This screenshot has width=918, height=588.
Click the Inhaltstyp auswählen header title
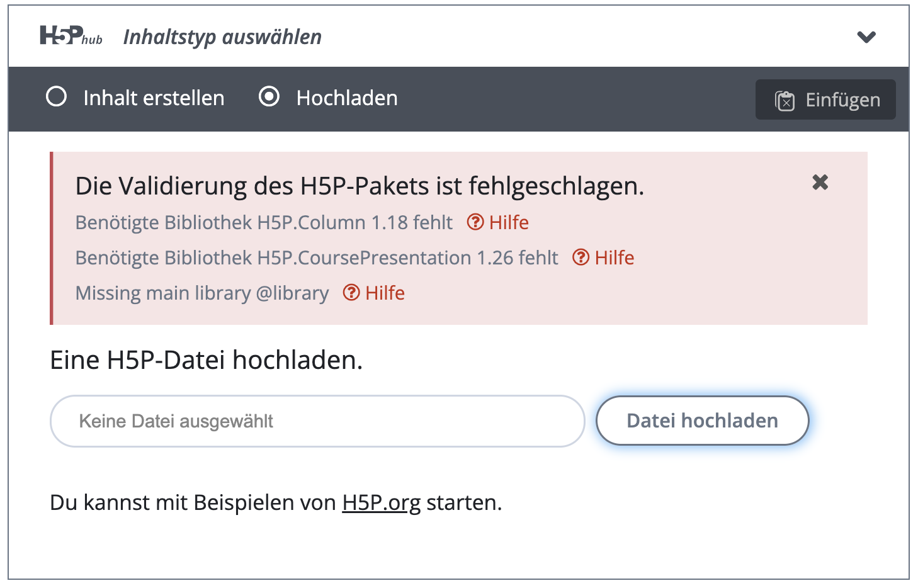tap(222, 37)
